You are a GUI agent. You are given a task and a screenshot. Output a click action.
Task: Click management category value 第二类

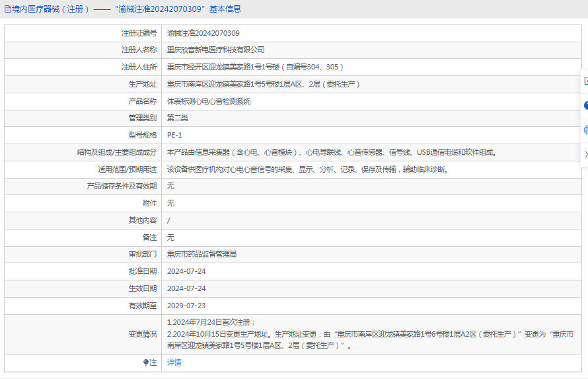tap(177, 118)
